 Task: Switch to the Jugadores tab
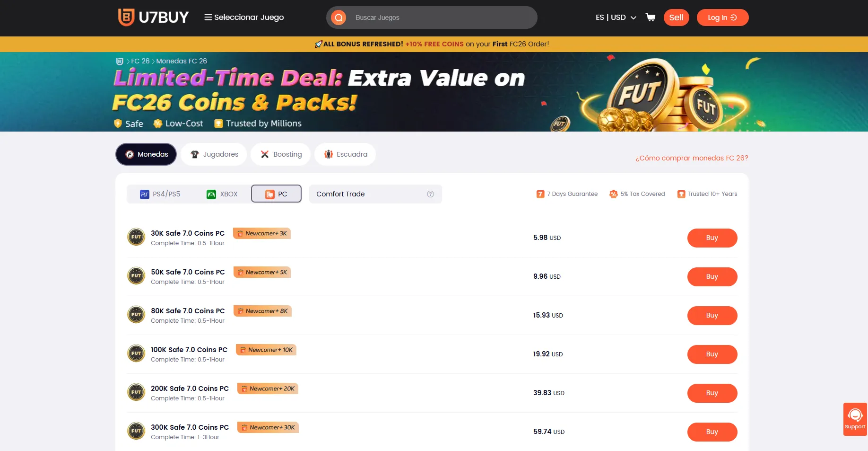click(214, 154)
